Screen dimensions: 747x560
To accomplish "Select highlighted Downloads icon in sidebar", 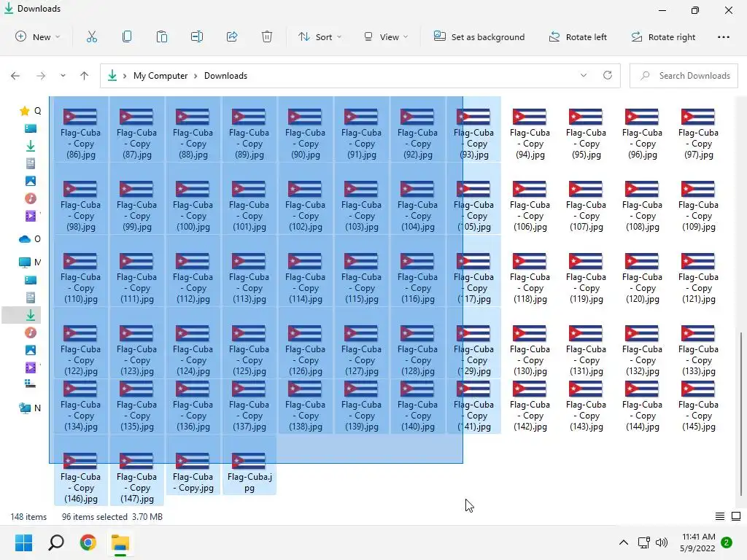I will tap(31, 315).
